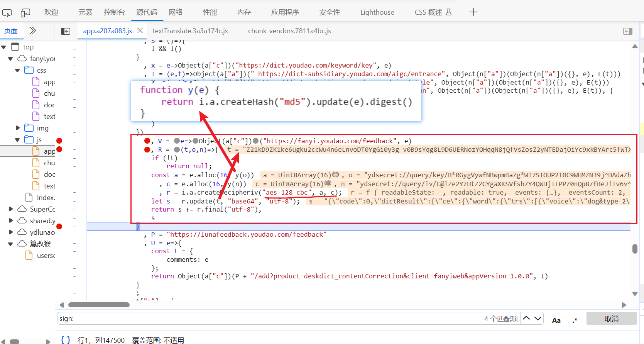Show more navigator tabs chevron
644x344 pixels.
click(x=33, y=31)
